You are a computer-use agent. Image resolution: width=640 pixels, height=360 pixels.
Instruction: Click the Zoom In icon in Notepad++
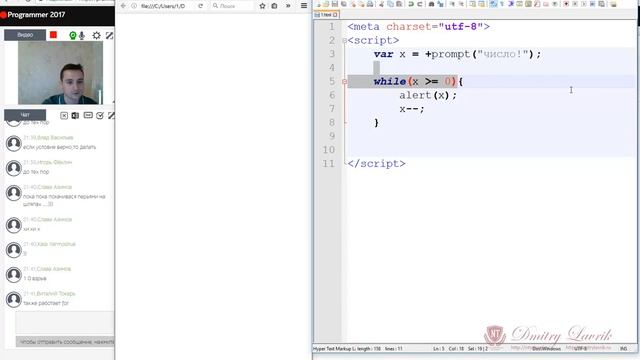(452, 4)
